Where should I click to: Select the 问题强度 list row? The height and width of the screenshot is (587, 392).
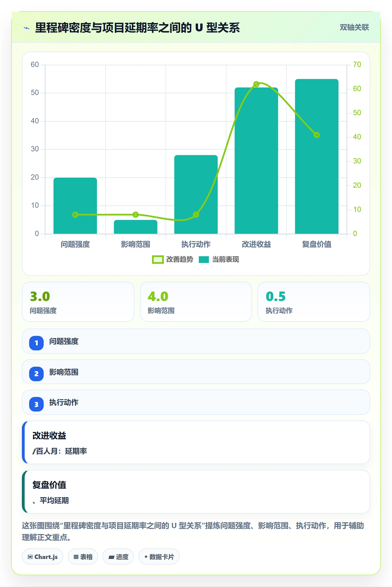(x=196, y=341)
